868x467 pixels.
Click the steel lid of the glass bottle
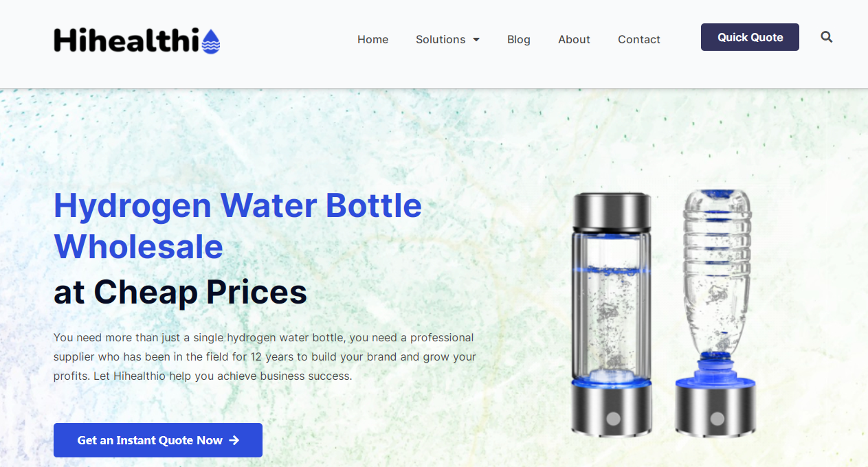coord(612,212)
